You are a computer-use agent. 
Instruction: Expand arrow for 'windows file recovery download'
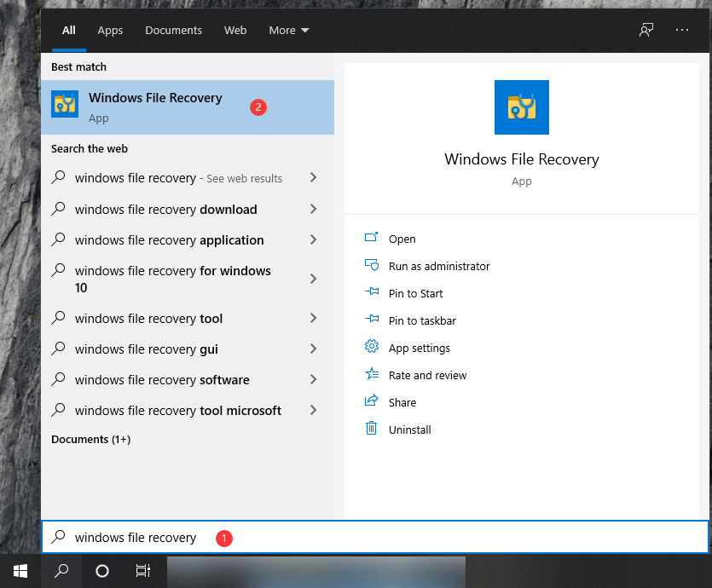[x=314, y=209]
